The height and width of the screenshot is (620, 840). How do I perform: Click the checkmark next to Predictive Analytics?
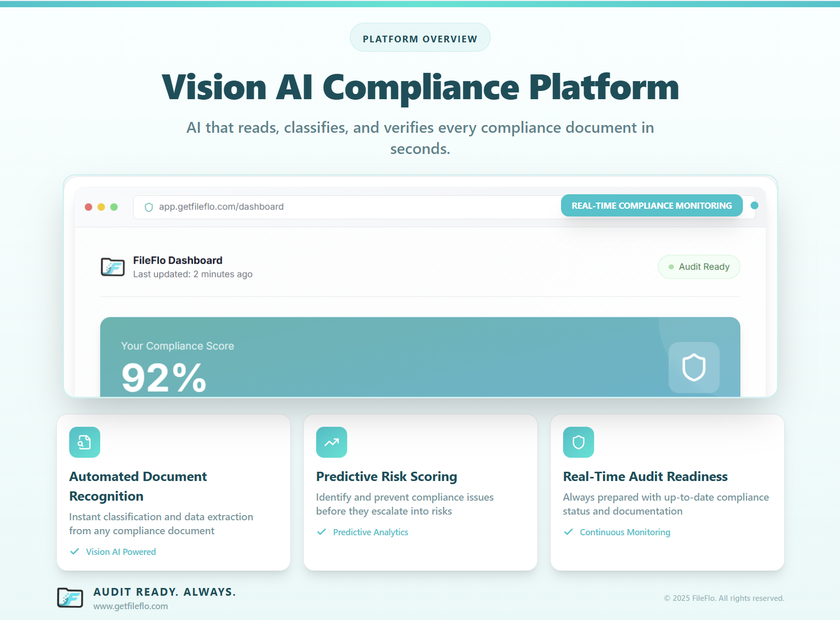[x=322, y=532]
